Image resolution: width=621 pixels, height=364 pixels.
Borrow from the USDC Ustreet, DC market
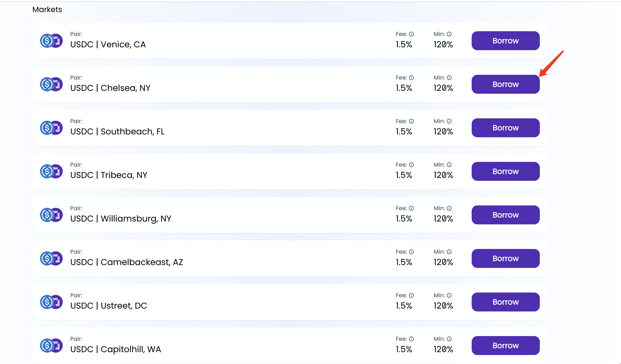[x=506, y=302]
